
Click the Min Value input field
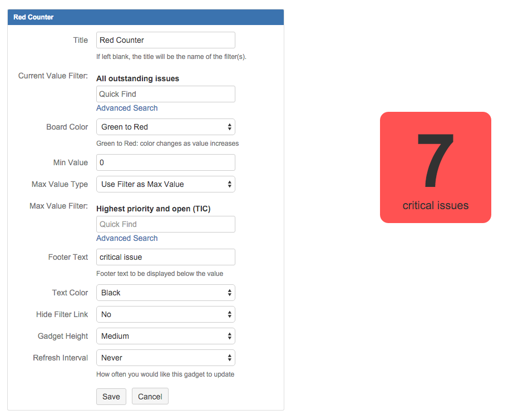pyautogui.click(x=165, y=162)
